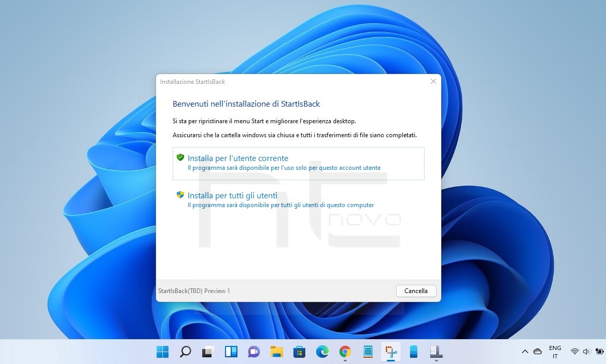This screenshot has width=606, height=364.
Task: Launch Google Chrome from the taskbar
Action: (345, 352)
